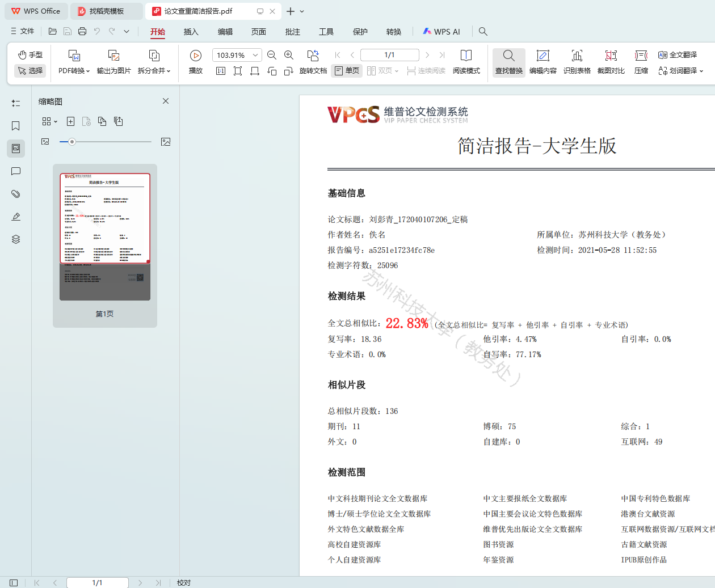Open the 工具 ribbon tab
715x588 pixels.
[x=326, y=32]
